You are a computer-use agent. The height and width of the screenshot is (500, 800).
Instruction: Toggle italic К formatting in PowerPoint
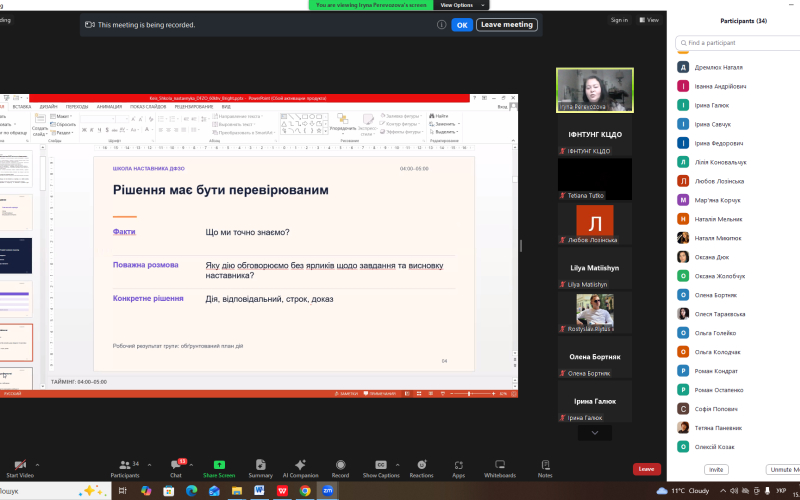click(92, 130)
